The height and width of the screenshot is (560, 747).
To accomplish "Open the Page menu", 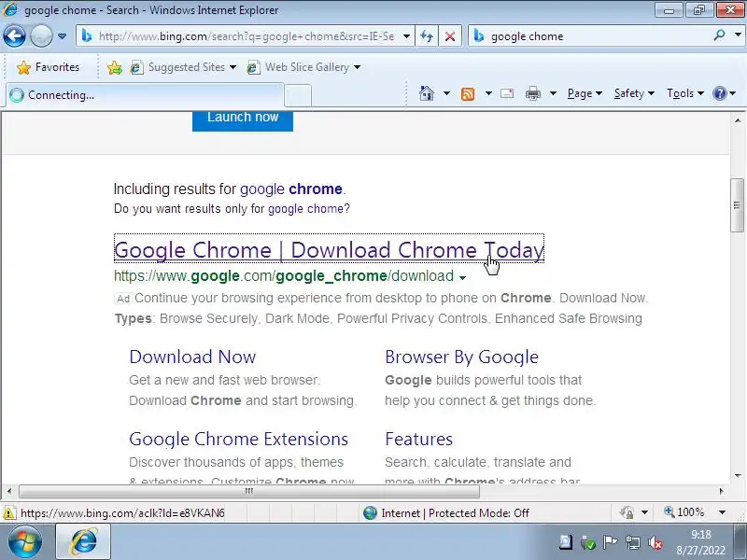I will click(585, 93).
